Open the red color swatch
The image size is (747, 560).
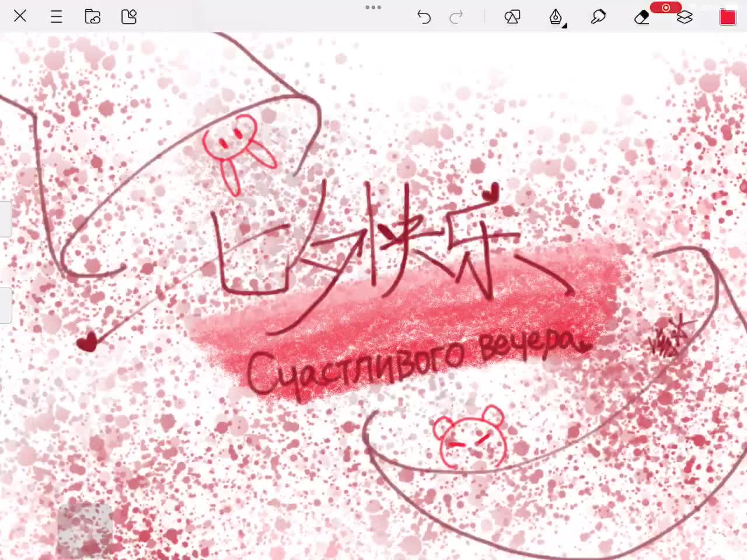point(728,17)
